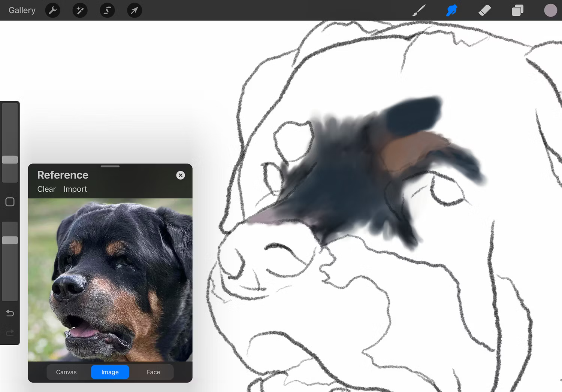Open the active color swatch
Viewport: 562px width, 392px height.
550,10
